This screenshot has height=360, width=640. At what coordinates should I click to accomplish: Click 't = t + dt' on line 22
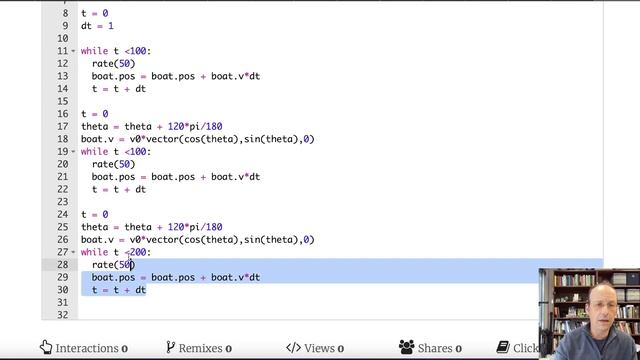119,189
